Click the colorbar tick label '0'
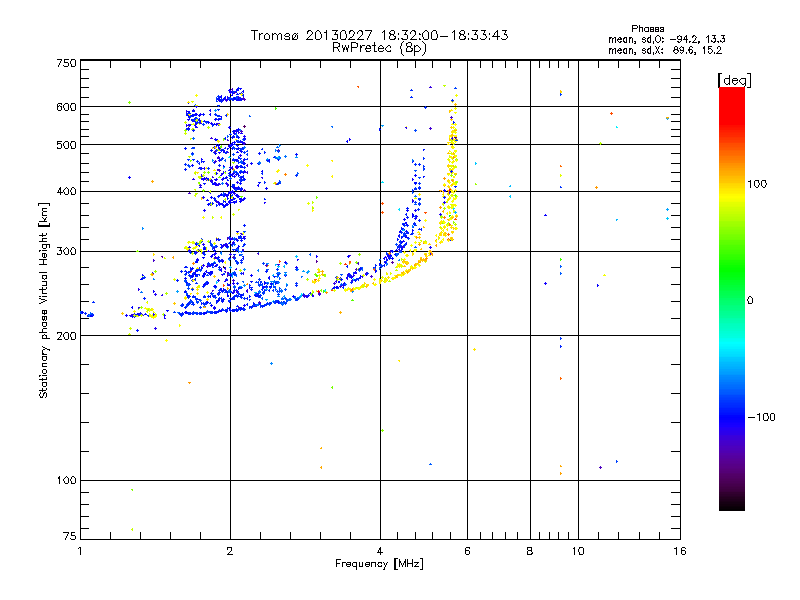Screen dimensions: 800x600 [750, 301]
